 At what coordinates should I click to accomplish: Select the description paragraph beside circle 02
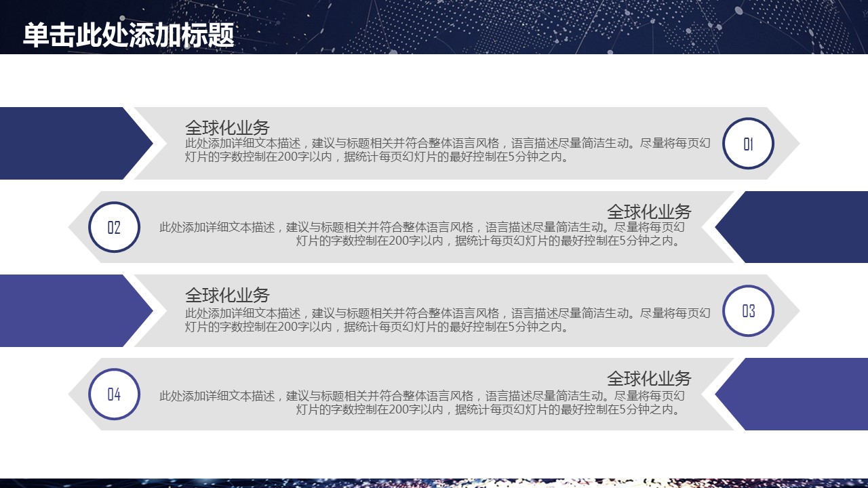click(x=422, y=234)
